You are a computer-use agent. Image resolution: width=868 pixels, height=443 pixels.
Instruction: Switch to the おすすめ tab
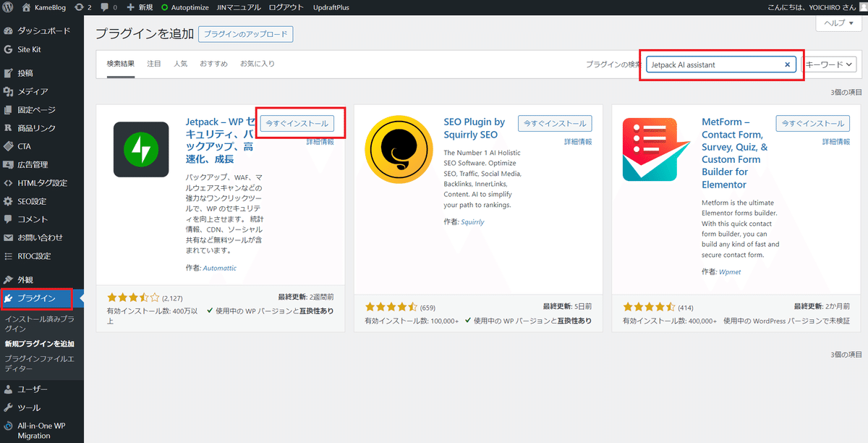pos(214,64)
